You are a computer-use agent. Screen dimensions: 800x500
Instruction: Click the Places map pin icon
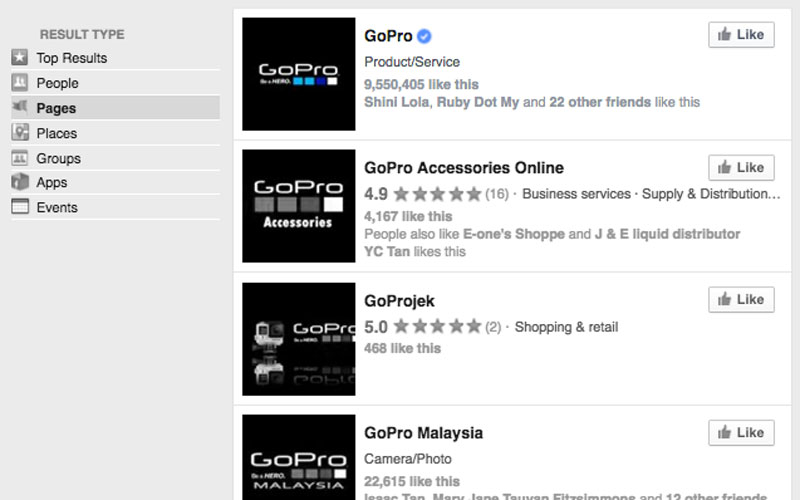(20, 132)
